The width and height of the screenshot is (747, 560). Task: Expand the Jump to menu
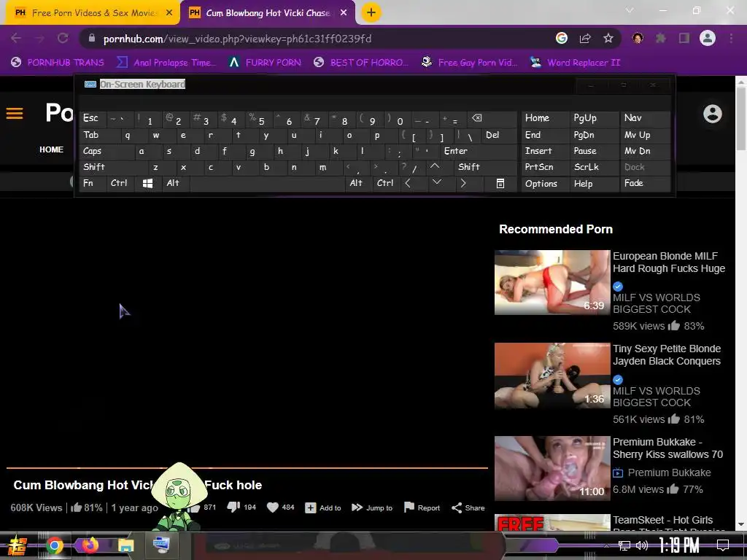click(x=372, y=507)
